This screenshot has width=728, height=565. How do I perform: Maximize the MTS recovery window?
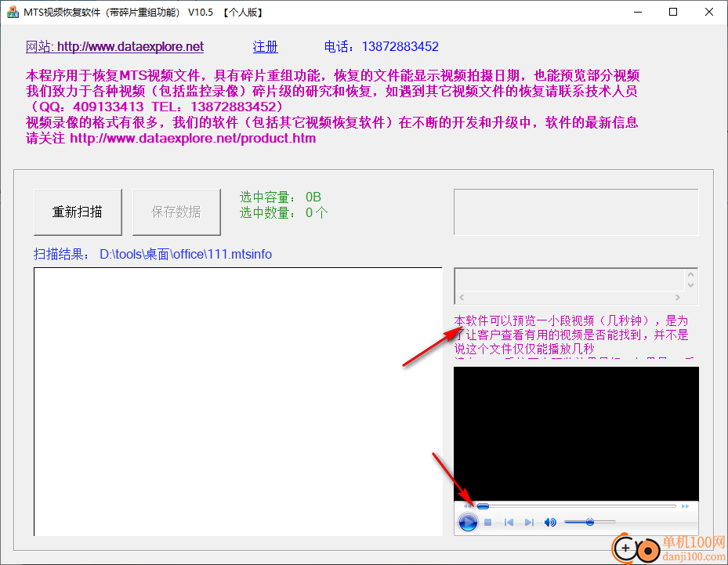tap(673, 12)
